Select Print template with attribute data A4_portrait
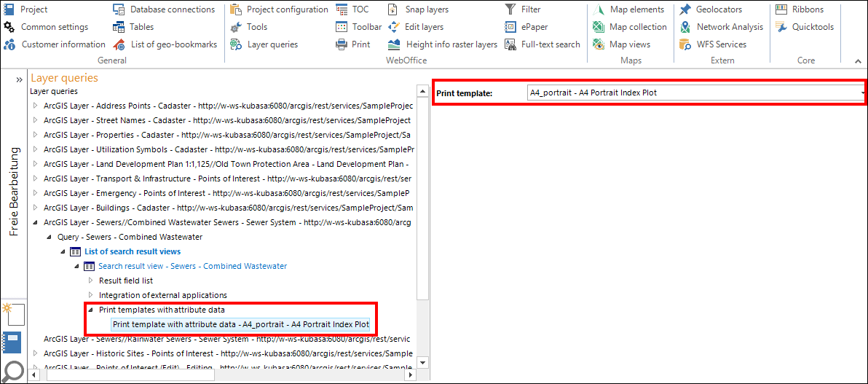868x384 pixels. (241, 325)
